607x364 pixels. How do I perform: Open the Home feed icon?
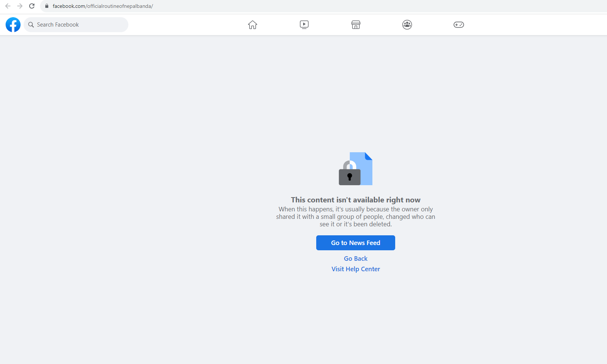click(253, 25)
